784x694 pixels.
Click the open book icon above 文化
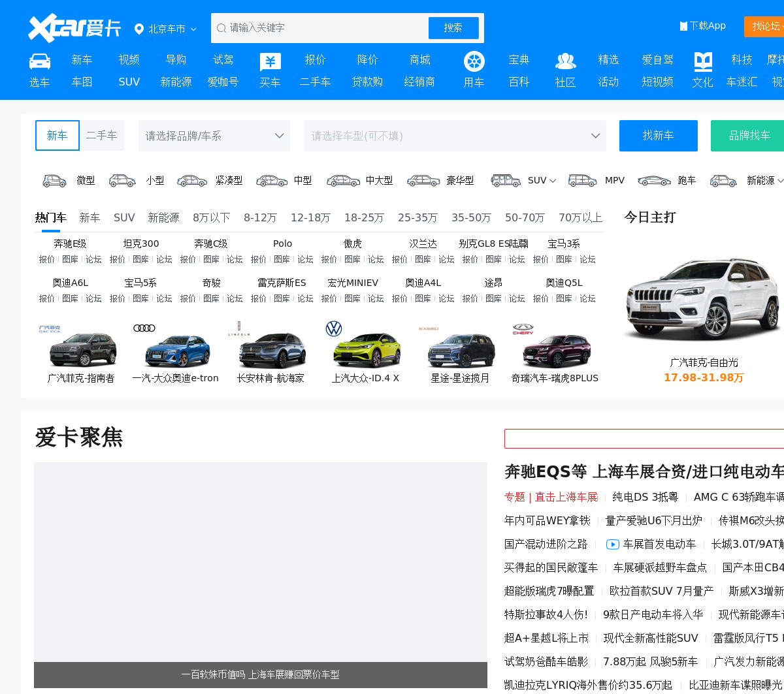(703, 61)
